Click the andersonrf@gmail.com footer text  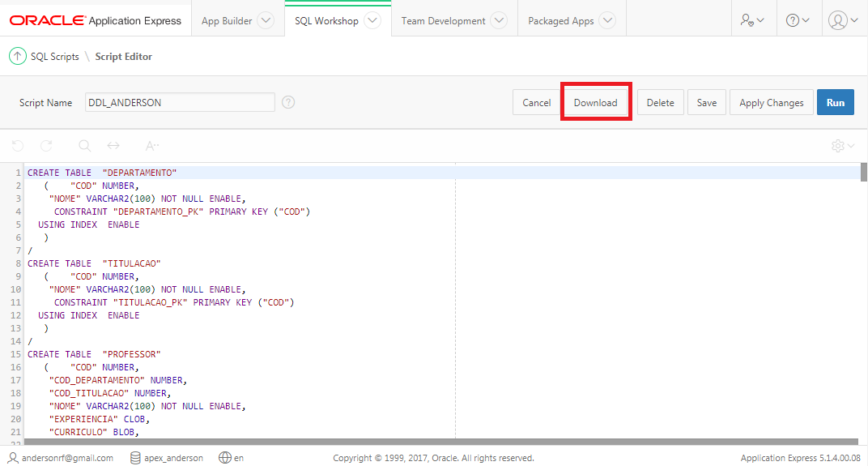pyautogui.click(x=67, y=458)
